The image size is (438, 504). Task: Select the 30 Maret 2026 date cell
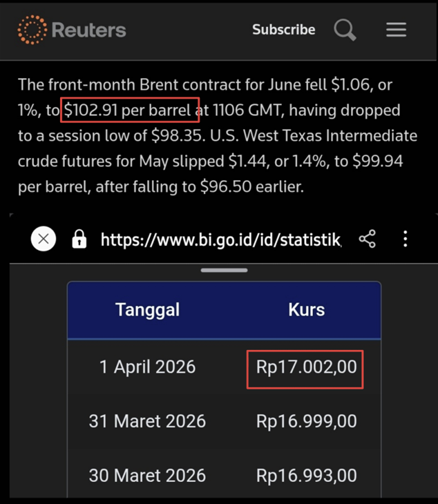(x=147, y=475)
